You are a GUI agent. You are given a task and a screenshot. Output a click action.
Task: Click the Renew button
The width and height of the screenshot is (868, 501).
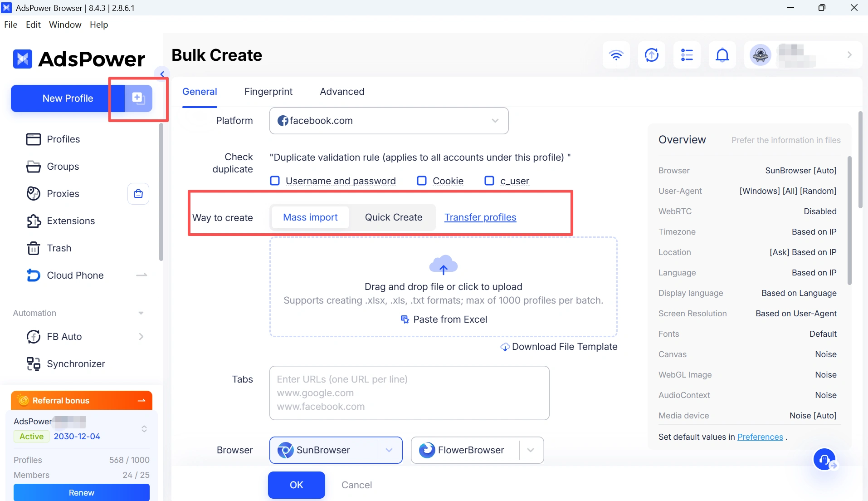82,493
